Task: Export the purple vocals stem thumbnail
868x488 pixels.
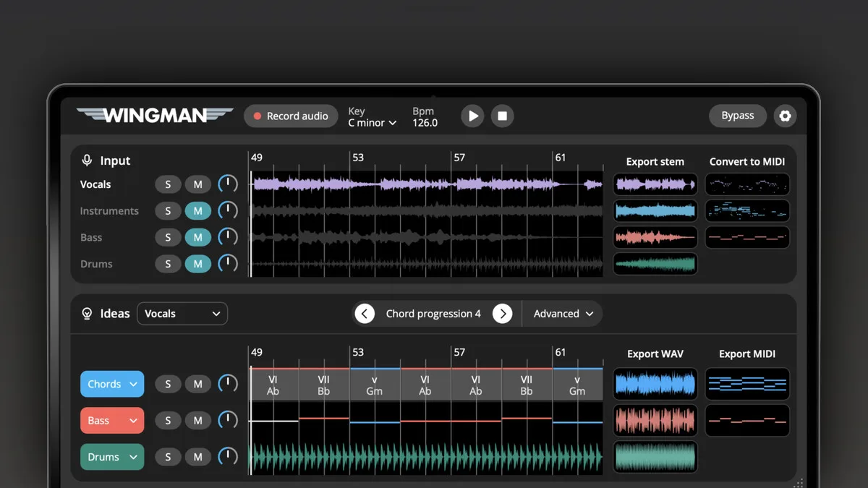Action: point(655,184)
